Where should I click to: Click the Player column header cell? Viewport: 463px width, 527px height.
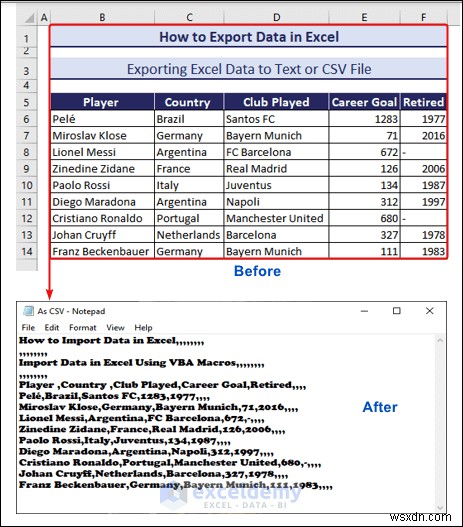(102, 102)
